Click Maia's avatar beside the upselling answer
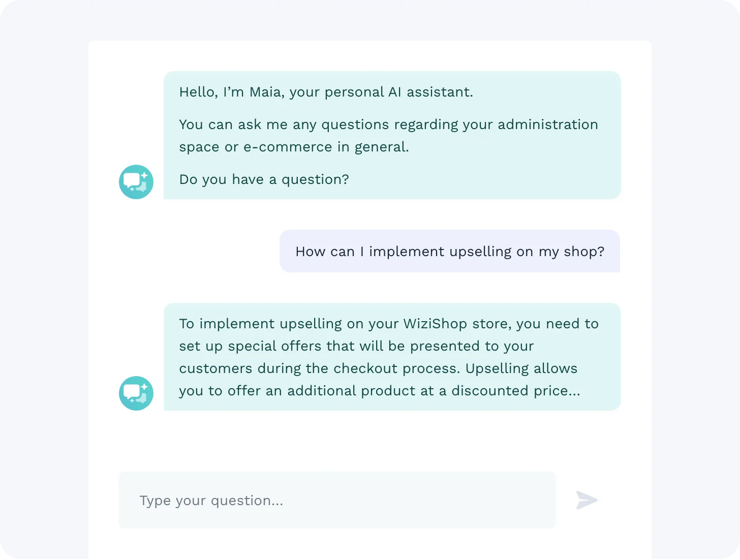This screenshot has width=740, height=560. click(x=136, y=393)
